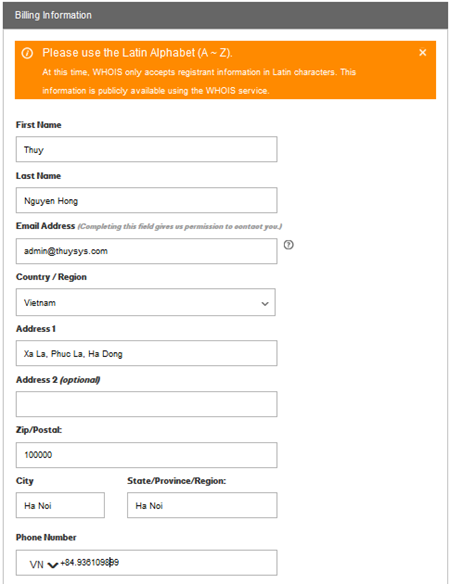The width and height of the screenshot is (450, 584).
Task: Open the email address help icon
Action: point(288,245)
